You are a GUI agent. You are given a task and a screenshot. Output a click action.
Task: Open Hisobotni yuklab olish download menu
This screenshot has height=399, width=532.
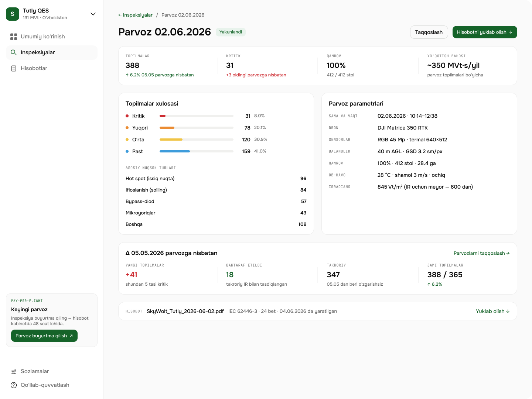pos(485,32)
